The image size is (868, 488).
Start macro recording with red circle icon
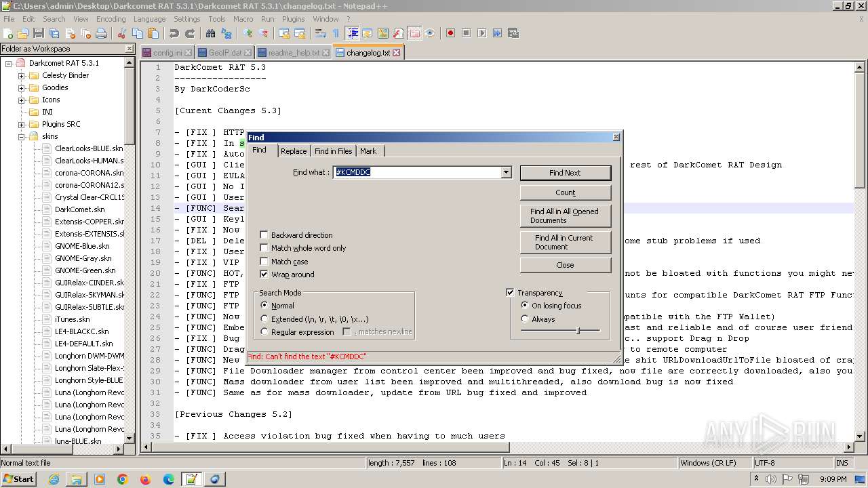[x=451, y=33]
